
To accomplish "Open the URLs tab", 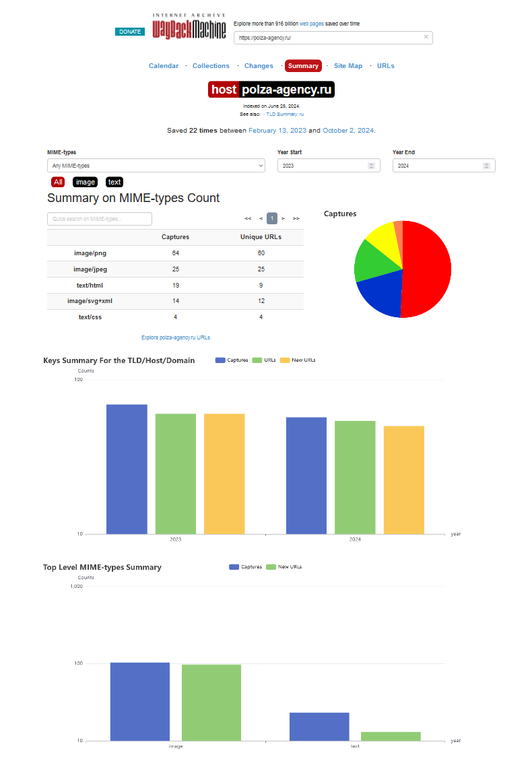I will coord(386,65).
